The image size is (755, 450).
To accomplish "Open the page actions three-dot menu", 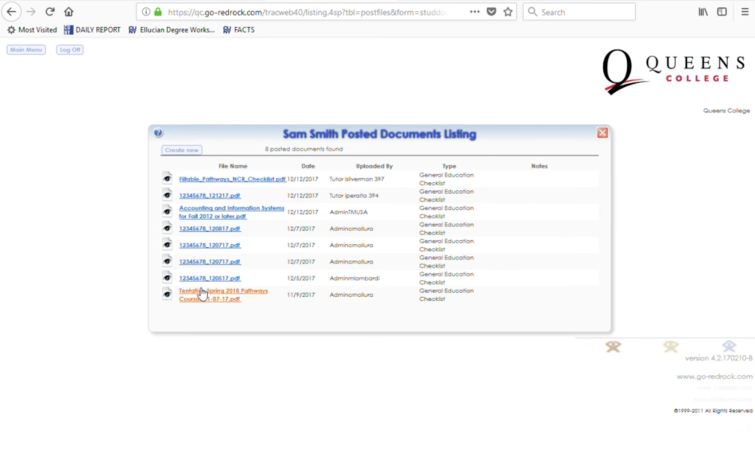I will (x=474, y=12).
